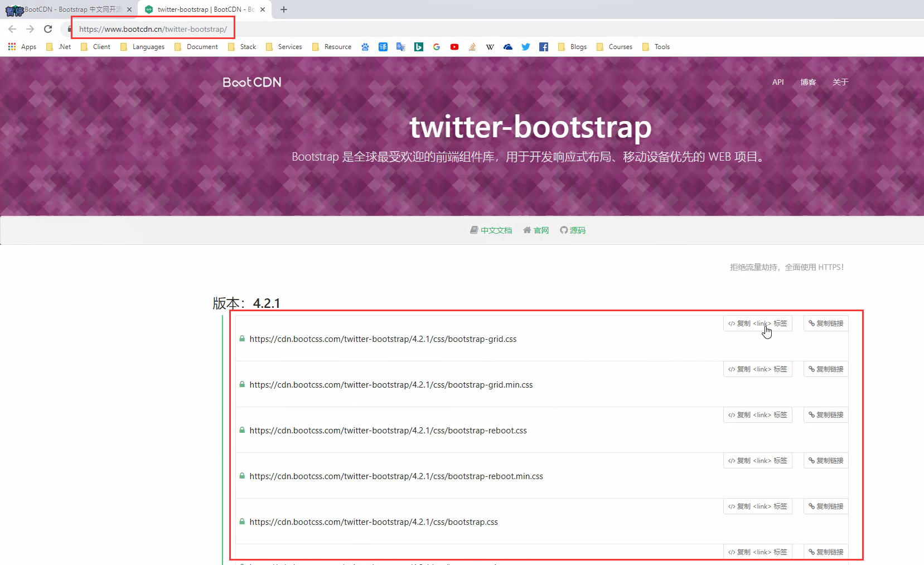
Task: Open the Stack bookmark folder
Action: (242, 47)
